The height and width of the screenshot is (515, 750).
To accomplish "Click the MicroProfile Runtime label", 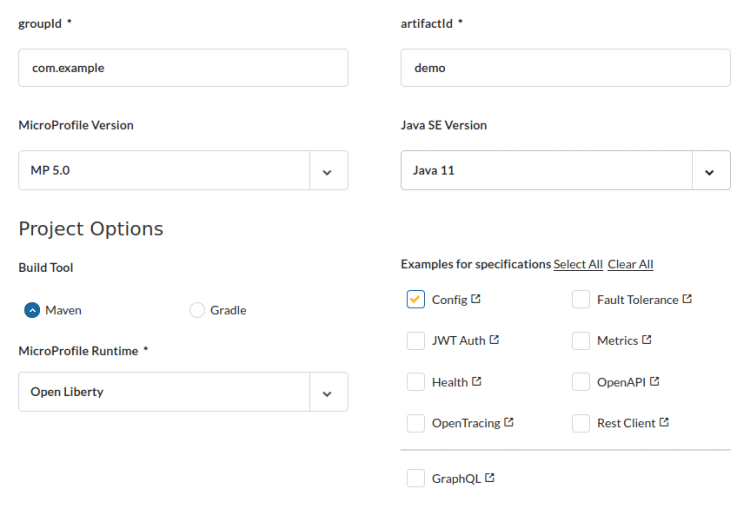I will 78,351.
